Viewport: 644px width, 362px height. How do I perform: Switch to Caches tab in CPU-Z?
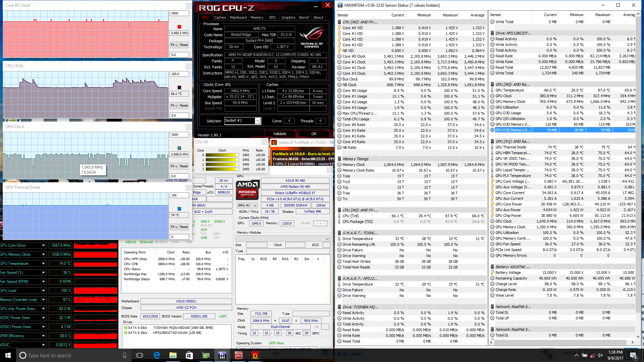click(220, 17)
